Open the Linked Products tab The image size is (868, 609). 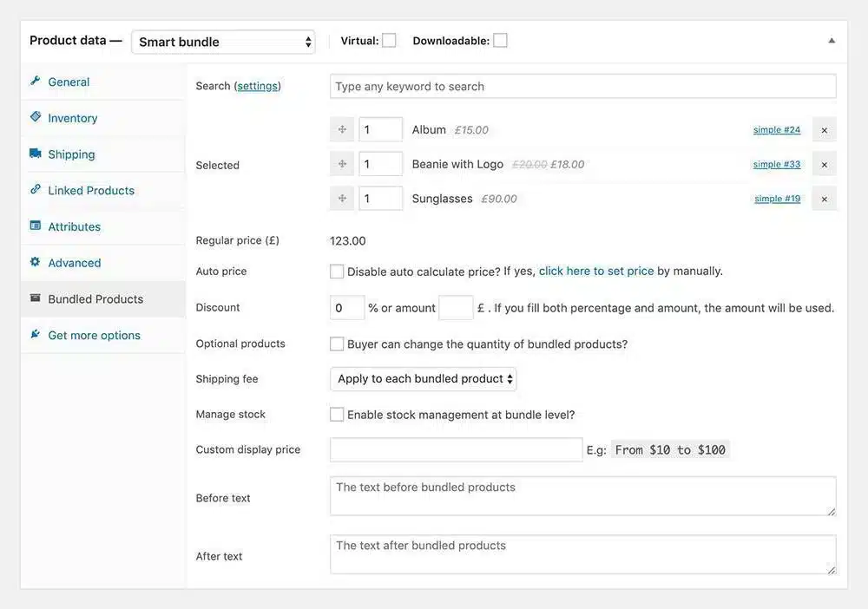[x=91, y=190]
